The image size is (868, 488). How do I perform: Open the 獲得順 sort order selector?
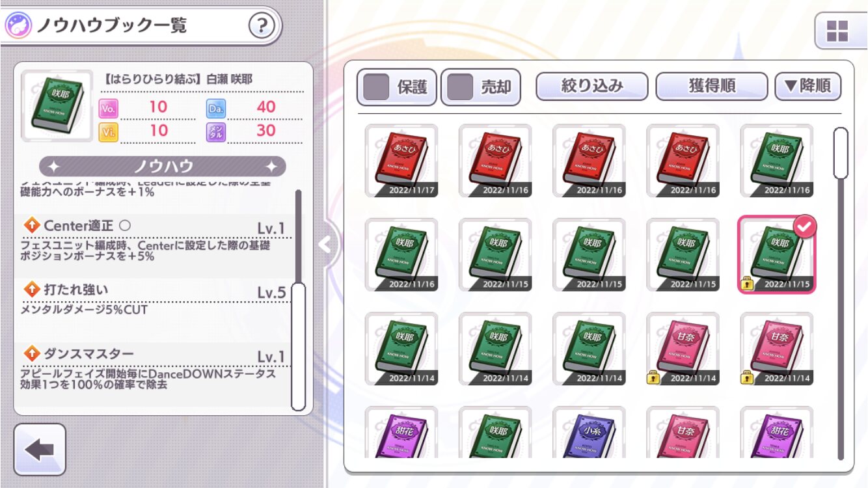[712, 86]
